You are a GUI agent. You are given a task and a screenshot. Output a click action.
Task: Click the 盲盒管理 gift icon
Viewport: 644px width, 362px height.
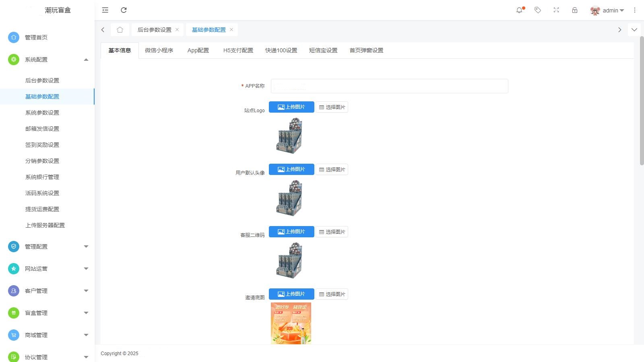[x=14, y=313]
